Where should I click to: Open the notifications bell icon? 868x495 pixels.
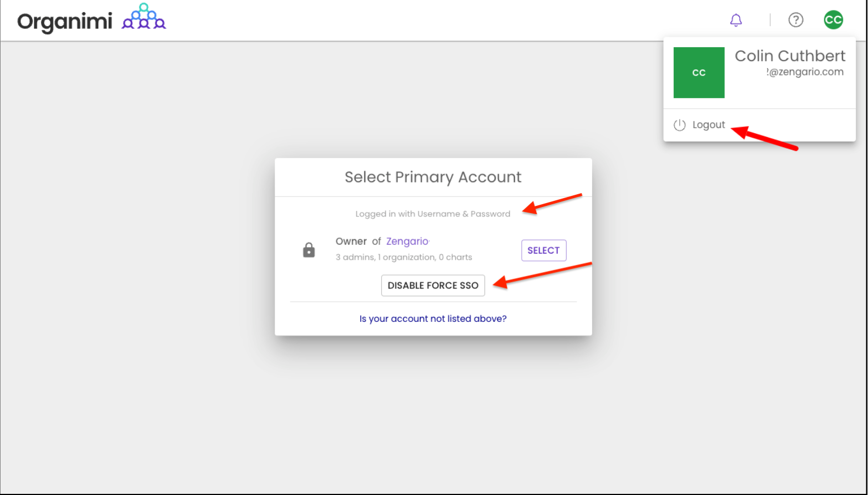(736, 21)
